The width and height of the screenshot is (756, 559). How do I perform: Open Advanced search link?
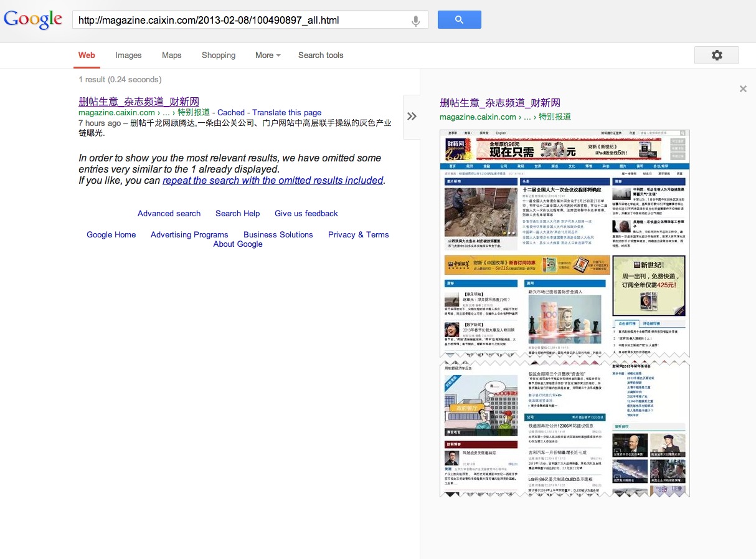coord(169,213)
